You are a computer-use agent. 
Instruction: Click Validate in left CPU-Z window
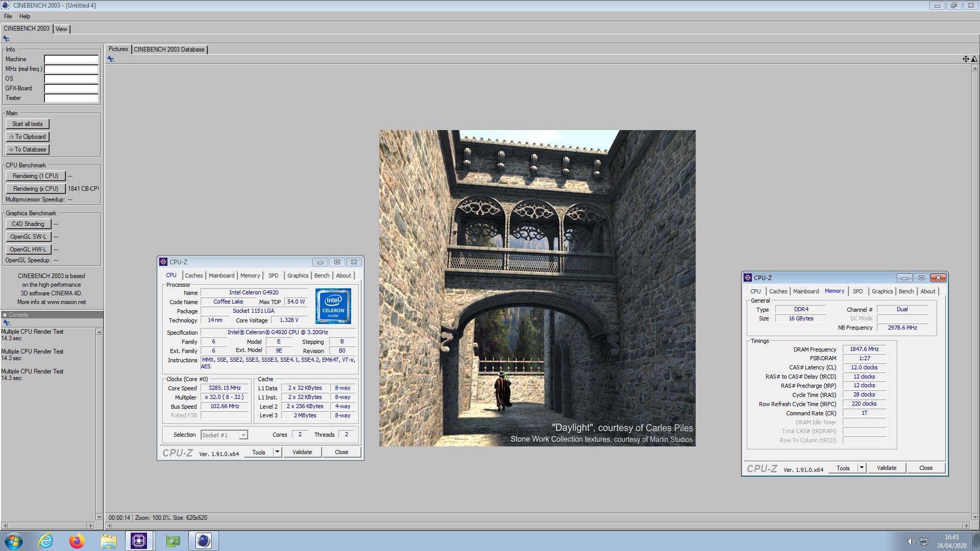[302, 453]
